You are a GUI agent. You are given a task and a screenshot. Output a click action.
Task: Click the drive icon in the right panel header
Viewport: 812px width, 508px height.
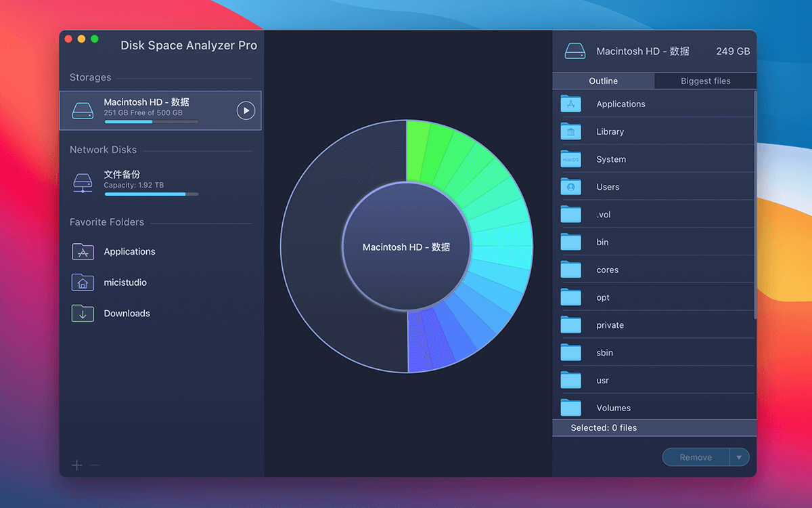click(575, 51)
